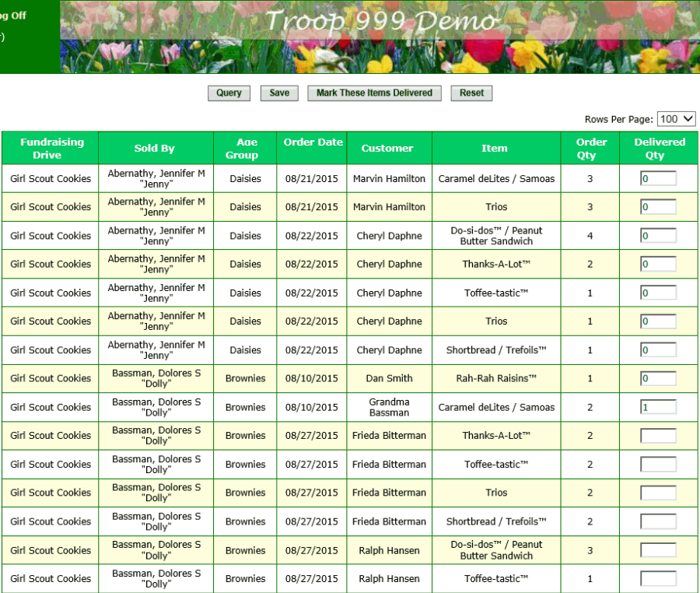Save the delivery quantities
The image size is (700, 593).
point(279,93)
